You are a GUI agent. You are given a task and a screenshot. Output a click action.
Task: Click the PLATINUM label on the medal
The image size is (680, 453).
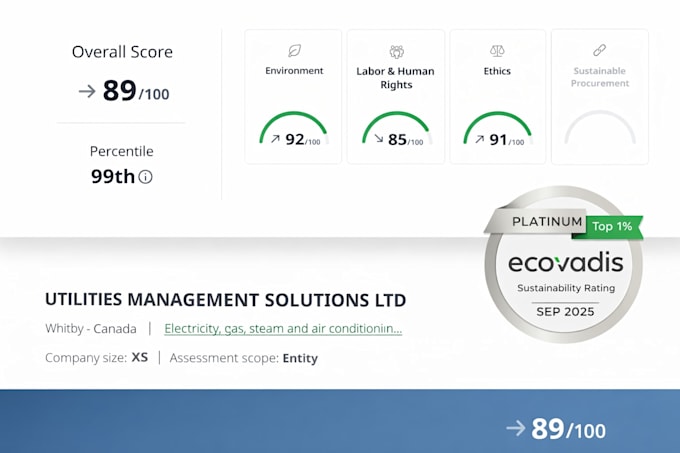click(547, 222)
